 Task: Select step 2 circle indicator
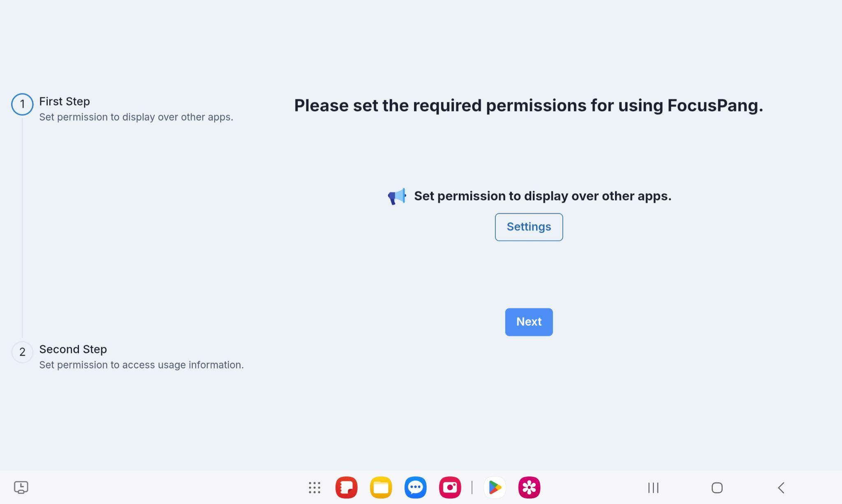(x=22, y=352)
